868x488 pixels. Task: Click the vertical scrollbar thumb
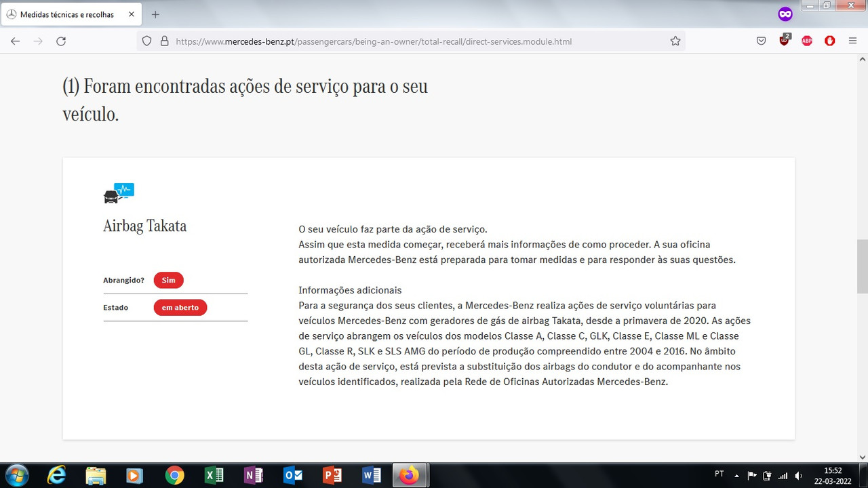(862, 266)
